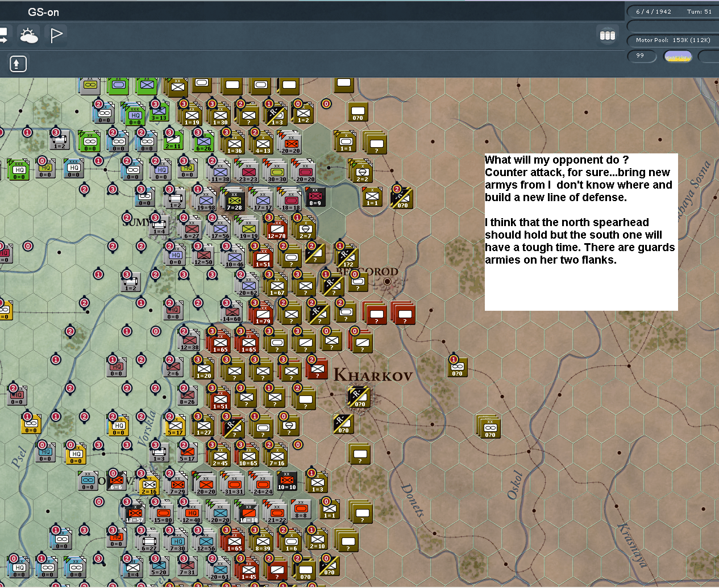Click the Motor Pool 153K (112K) readout

click(673, 40)
